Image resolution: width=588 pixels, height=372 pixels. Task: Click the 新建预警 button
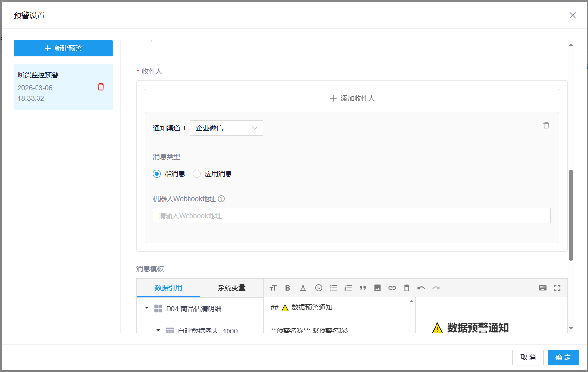point(63,48)
